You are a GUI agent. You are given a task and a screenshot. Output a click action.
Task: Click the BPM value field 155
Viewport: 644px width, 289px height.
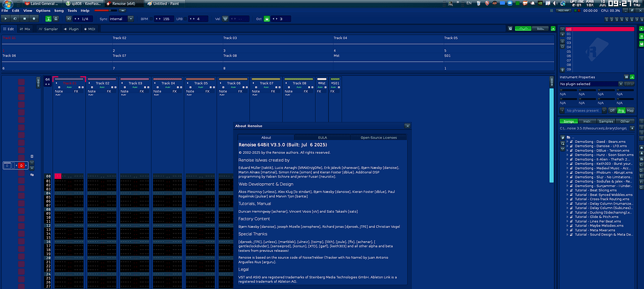(x=164, y=19)
